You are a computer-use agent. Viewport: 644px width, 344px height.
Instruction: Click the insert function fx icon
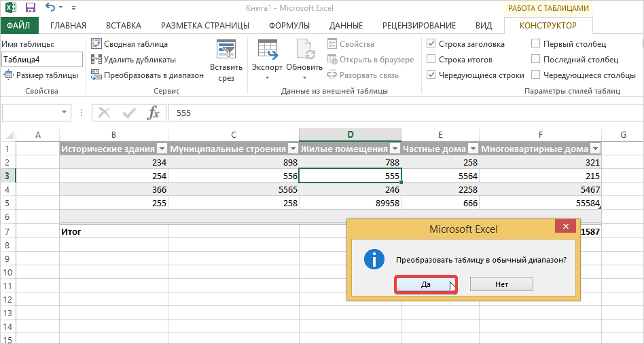[154, 113]
